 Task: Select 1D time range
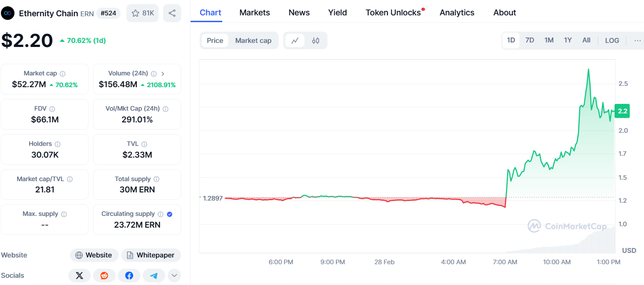coord(511,40)
